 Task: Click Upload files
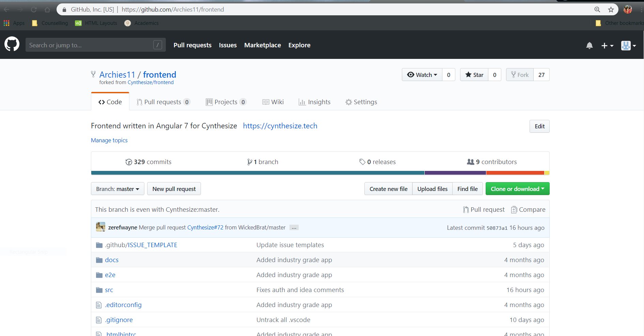pyautogui.click(x=433, y=189)
